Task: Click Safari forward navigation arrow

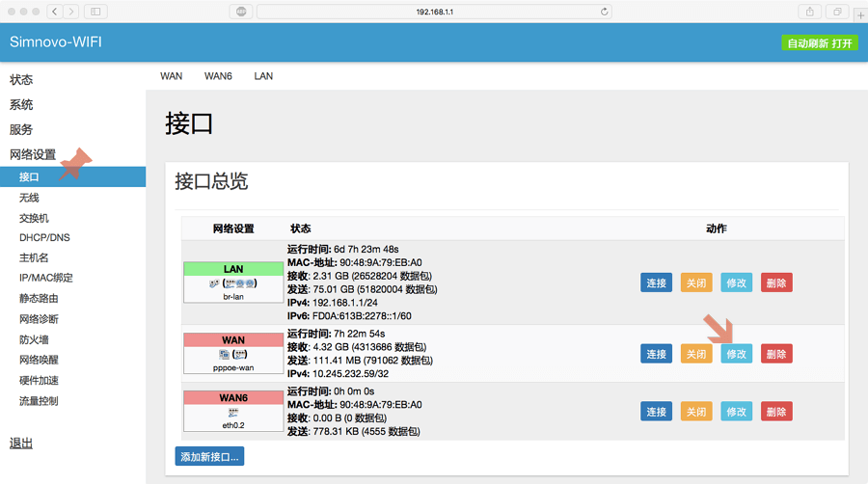Action: click(x=70, y=12)
